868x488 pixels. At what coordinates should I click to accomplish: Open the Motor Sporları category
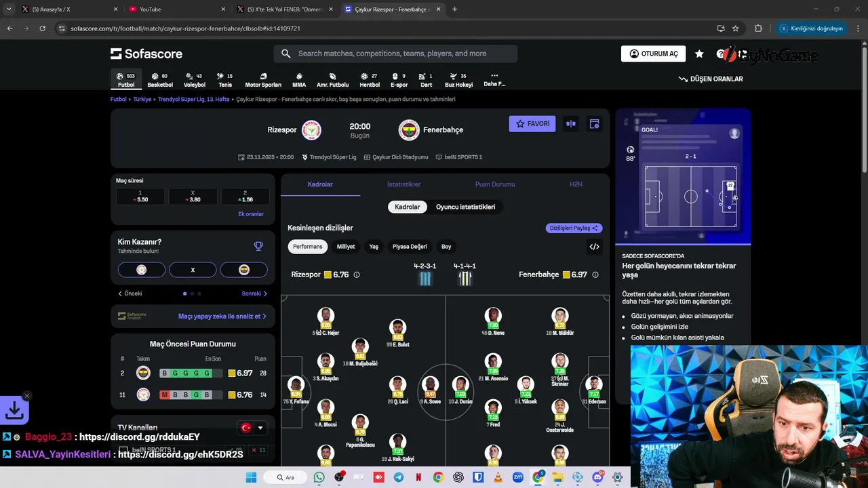pos(263,80)
